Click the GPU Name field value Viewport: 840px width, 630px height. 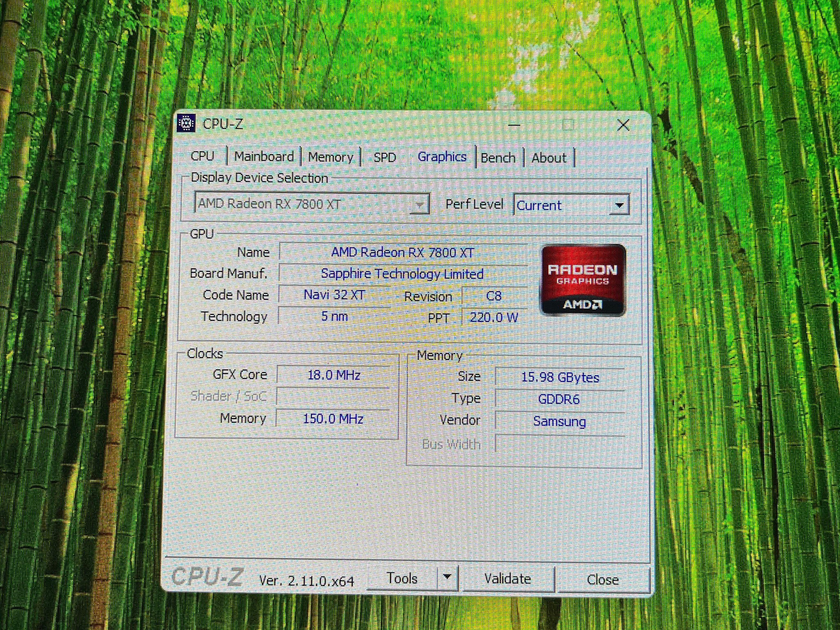click(x=403, y=252)
